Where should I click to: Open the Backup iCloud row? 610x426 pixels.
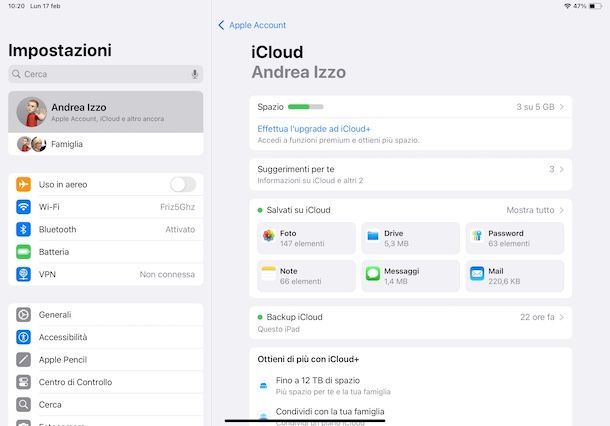point(410,323)
